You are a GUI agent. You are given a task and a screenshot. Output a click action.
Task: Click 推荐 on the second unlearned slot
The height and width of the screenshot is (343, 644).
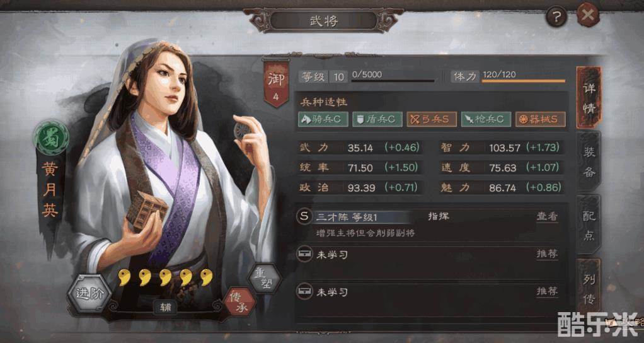click(547, 291)
